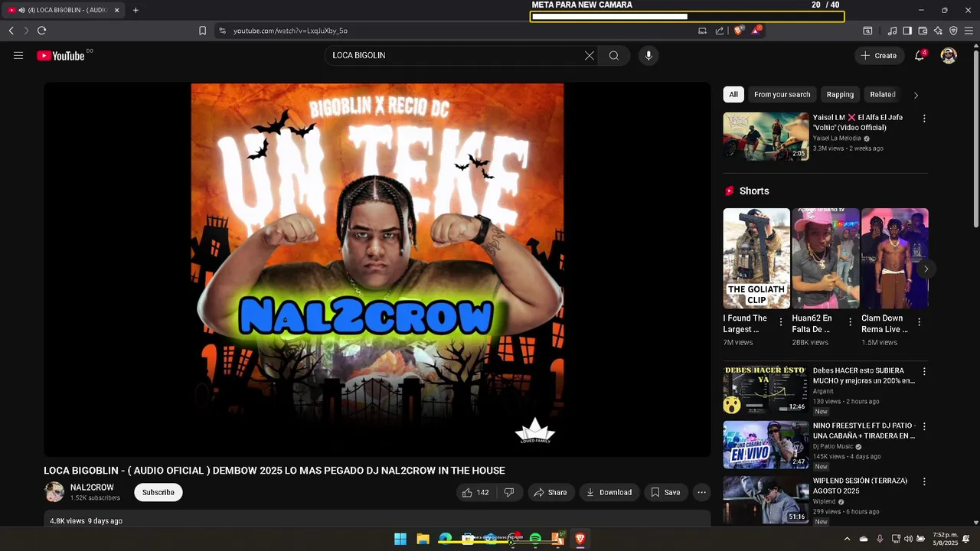Open the taskbar clock and date

click(x=946, y=539)
